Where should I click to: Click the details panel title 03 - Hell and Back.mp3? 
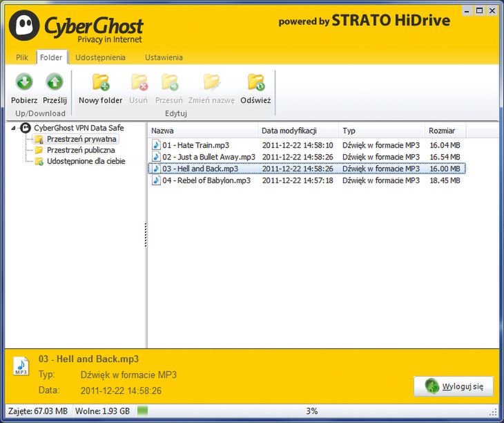click(88, 359)
